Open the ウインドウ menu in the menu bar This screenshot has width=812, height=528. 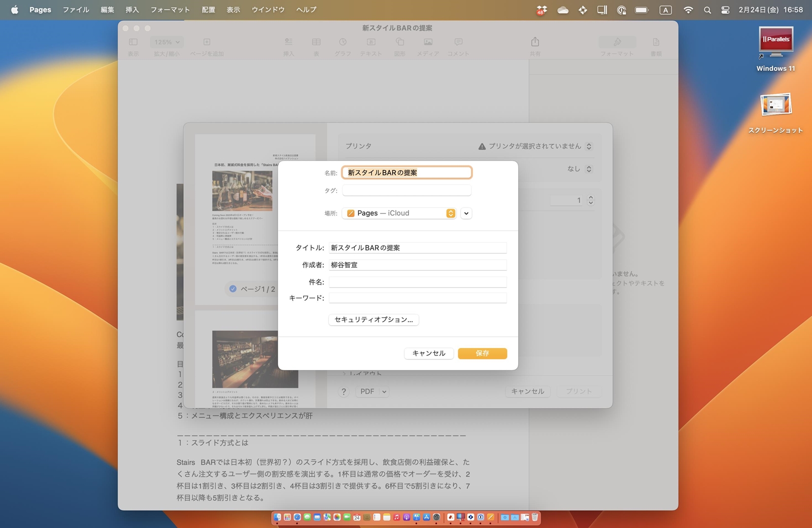[267, 9]
